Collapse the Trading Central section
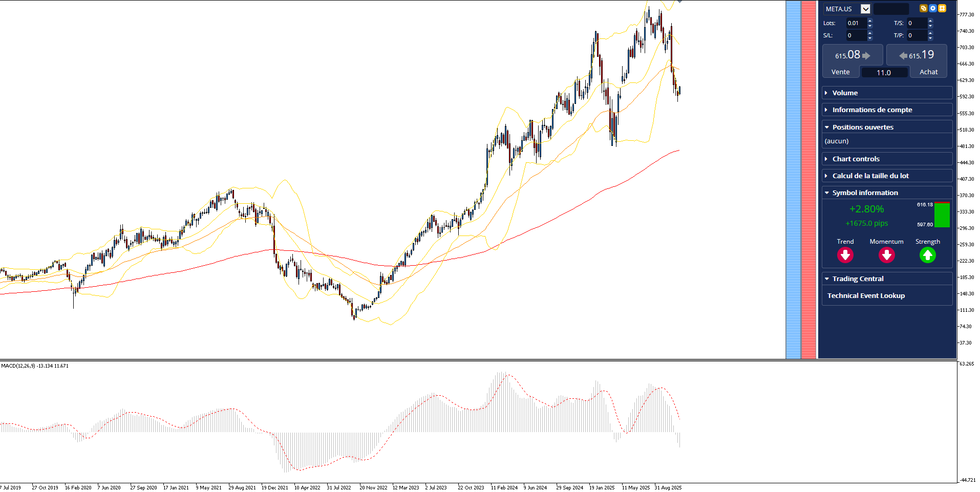The image size is (980, 492). click(887, 279)
